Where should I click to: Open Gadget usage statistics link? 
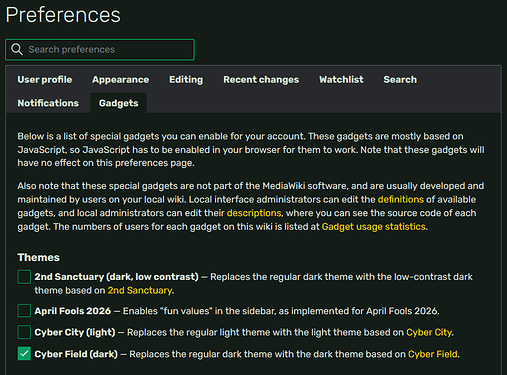[x=374, y=227]
